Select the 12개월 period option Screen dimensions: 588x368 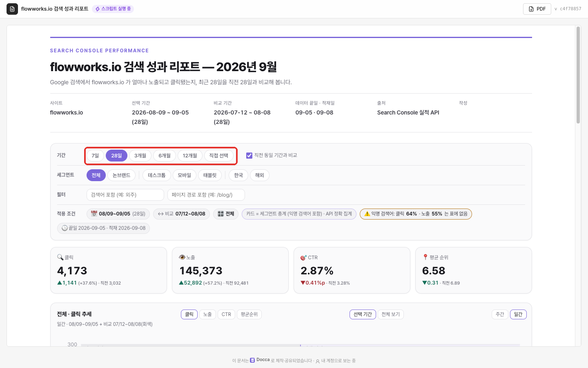pyautogui.click(x=190, y=156)
